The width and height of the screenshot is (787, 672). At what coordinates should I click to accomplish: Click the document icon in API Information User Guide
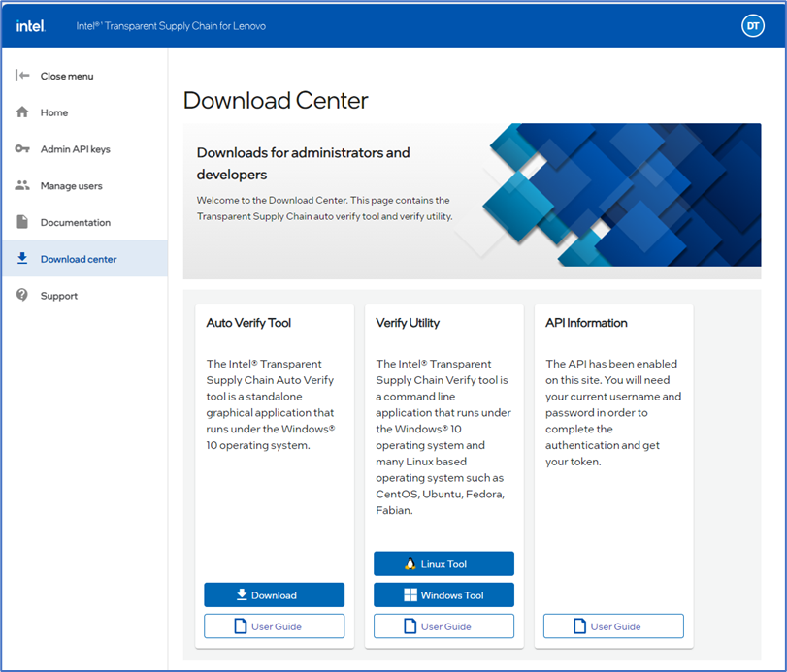579,625
